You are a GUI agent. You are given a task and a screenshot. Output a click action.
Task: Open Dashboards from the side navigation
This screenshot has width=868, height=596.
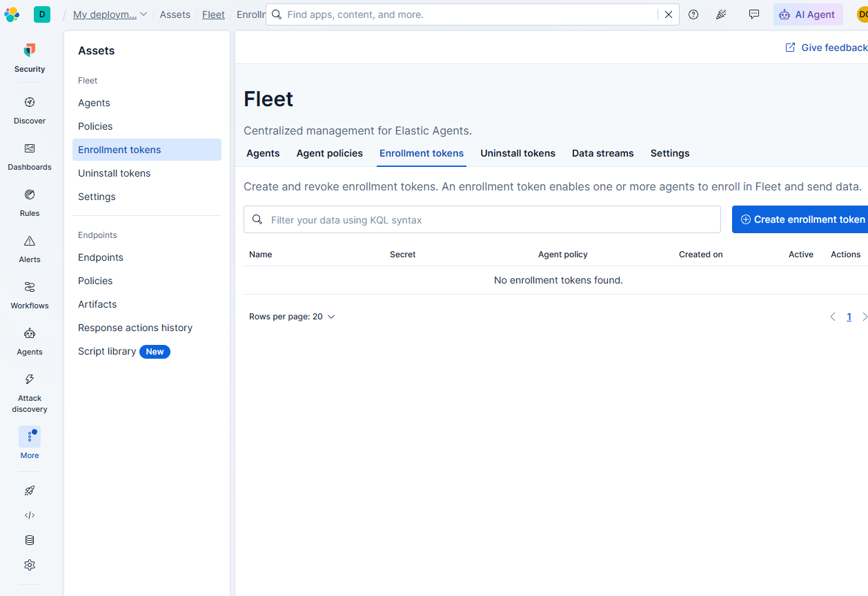pyautogui.click(x=30, y=157)
